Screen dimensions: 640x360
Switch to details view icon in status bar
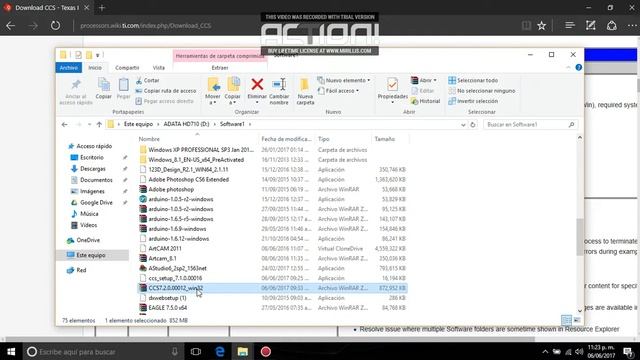[x=566, y=320]
